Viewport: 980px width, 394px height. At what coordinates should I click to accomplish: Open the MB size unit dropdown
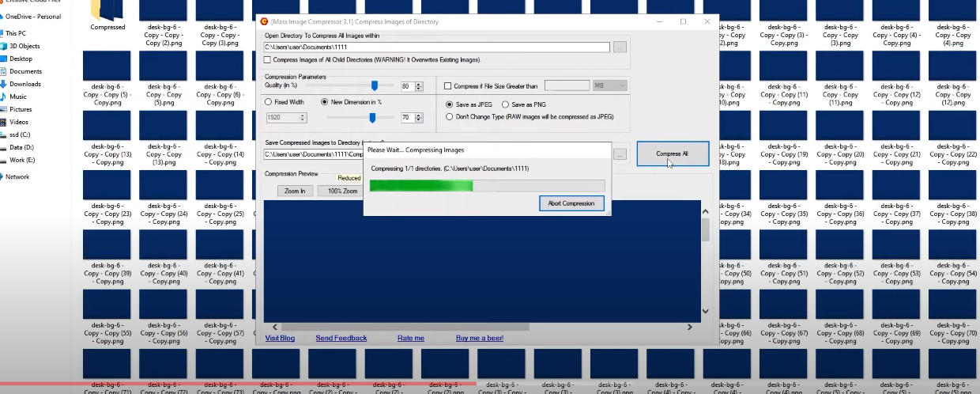[609, 85]
